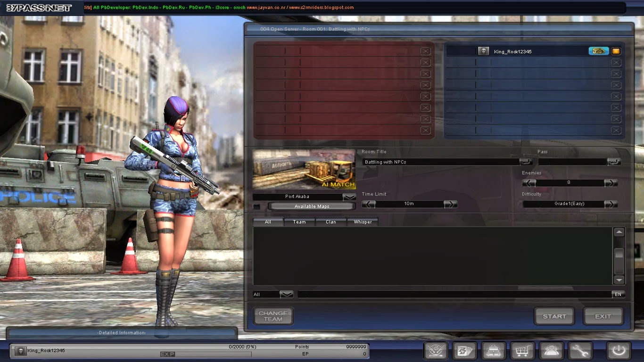Toggle the EN language indicator

[x=618, y=294]
